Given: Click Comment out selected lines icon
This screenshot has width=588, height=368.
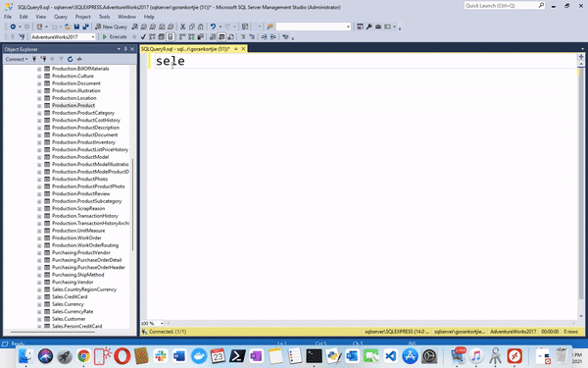Looking at the screenshot, I should click(x=243, y=37).
